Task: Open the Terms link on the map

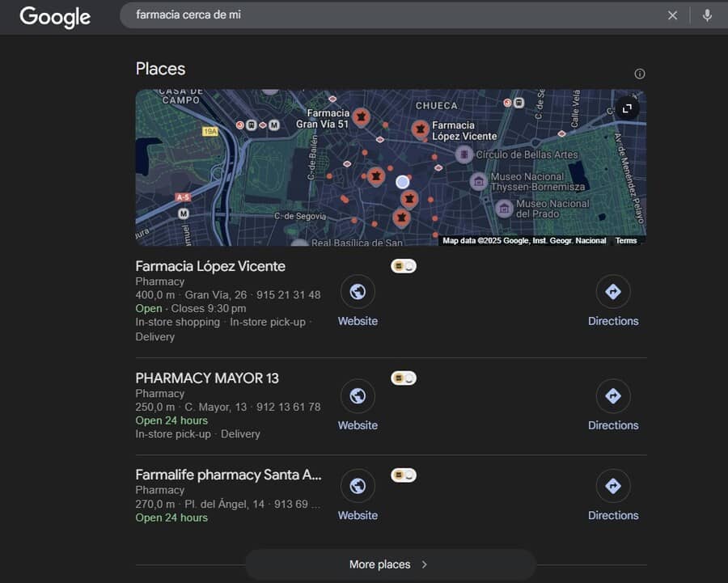Action: 626,240
